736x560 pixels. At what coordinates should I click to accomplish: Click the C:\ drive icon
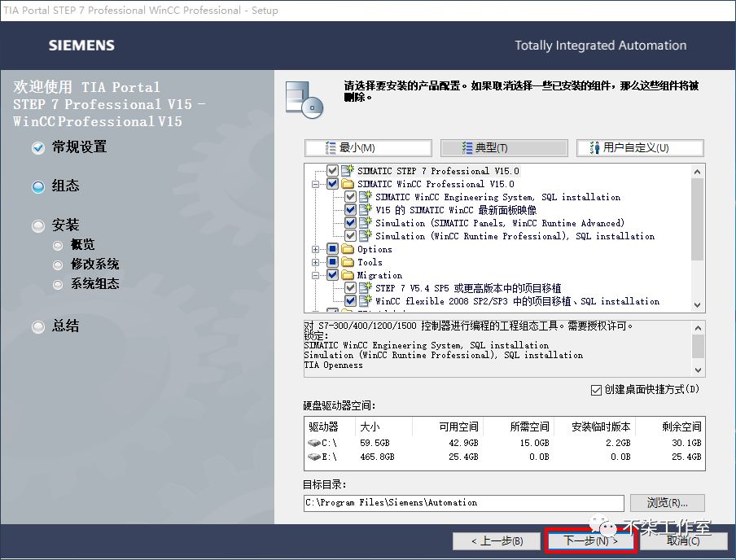[x=313, y=443]
